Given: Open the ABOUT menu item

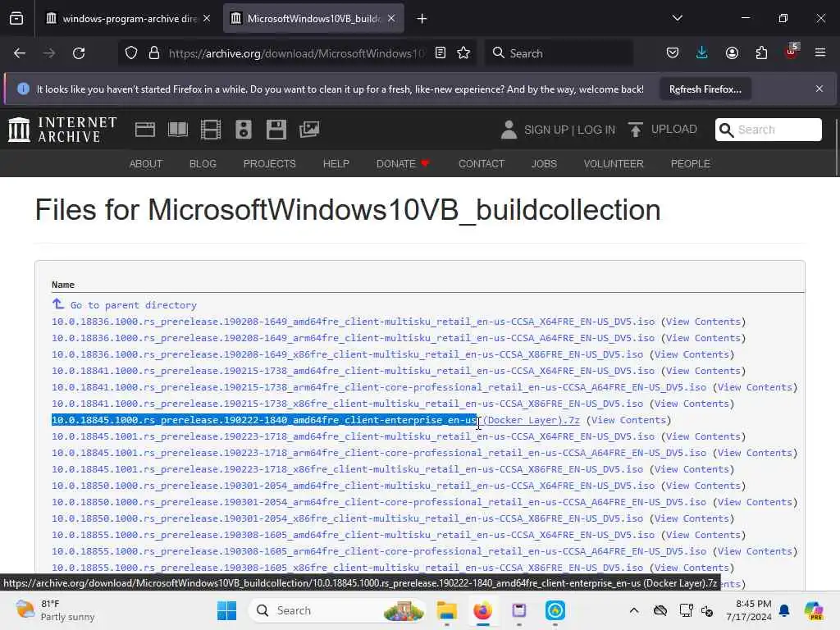Looking at the screenshot, I should tap(146, 164).
